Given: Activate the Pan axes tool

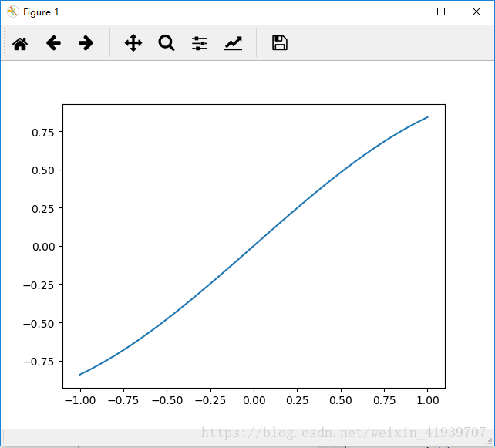Looking at the screenshot, I should pyautogui.click(x=133, y=43).
